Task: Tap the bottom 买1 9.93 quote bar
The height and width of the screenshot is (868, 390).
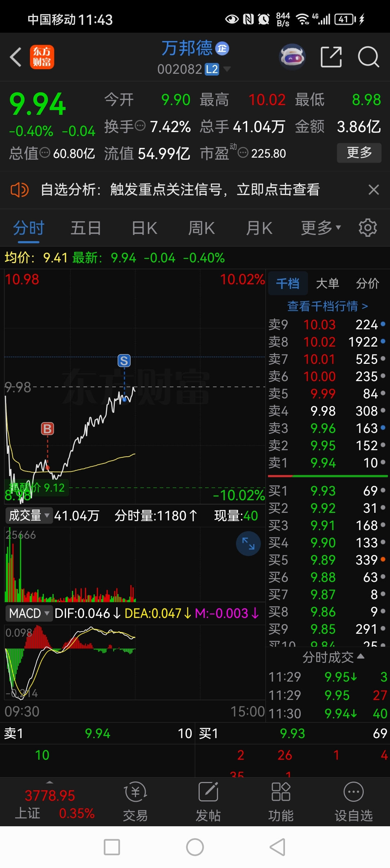Action: 292,733
